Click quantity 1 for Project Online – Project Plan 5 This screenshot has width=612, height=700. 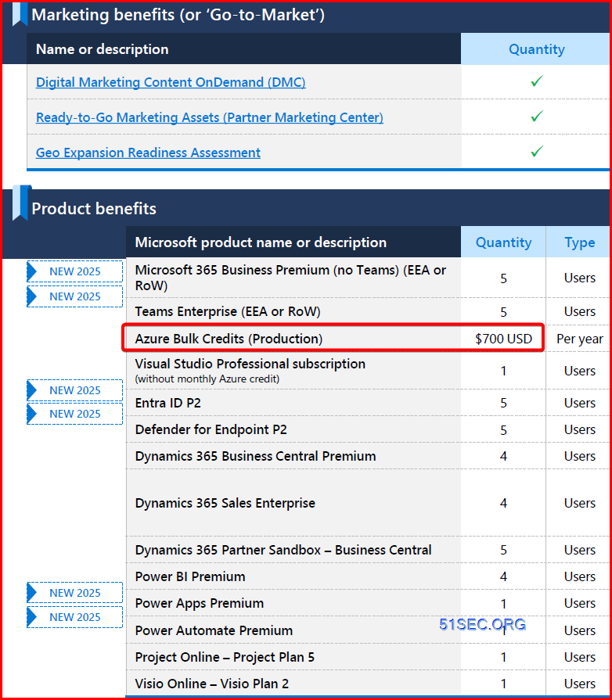(x=503, y=657)
